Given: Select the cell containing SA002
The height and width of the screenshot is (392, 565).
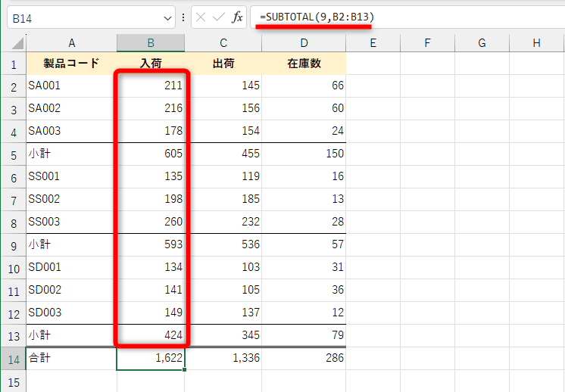Looking at the screenshot, I should tap(72, 108).
